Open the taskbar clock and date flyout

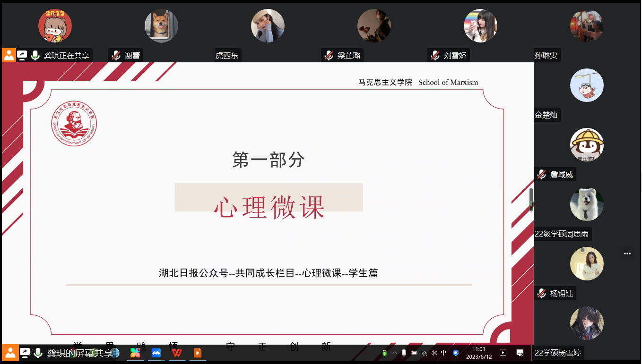pyautogui.click(x=479, y=353)
